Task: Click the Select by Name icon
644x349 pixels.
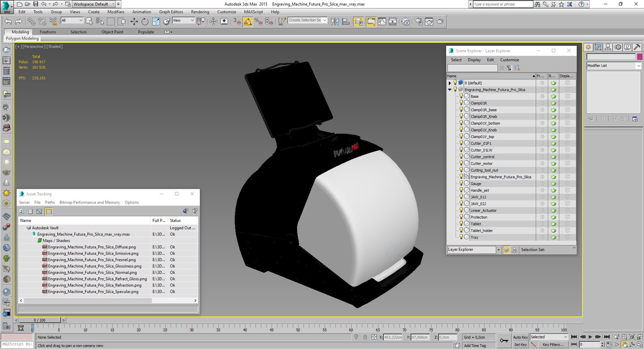Action: [x=100, y=22]
